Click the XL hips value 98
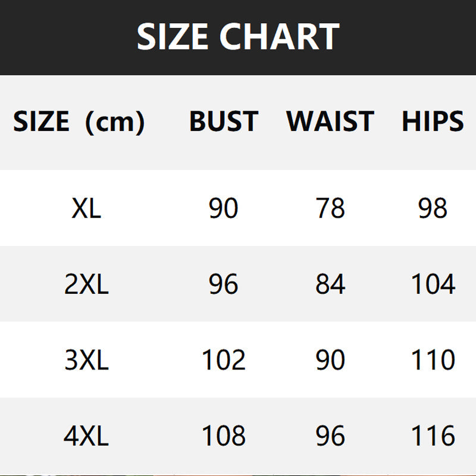The width and height of the screenshot is (476, 476). click(433, 208)
